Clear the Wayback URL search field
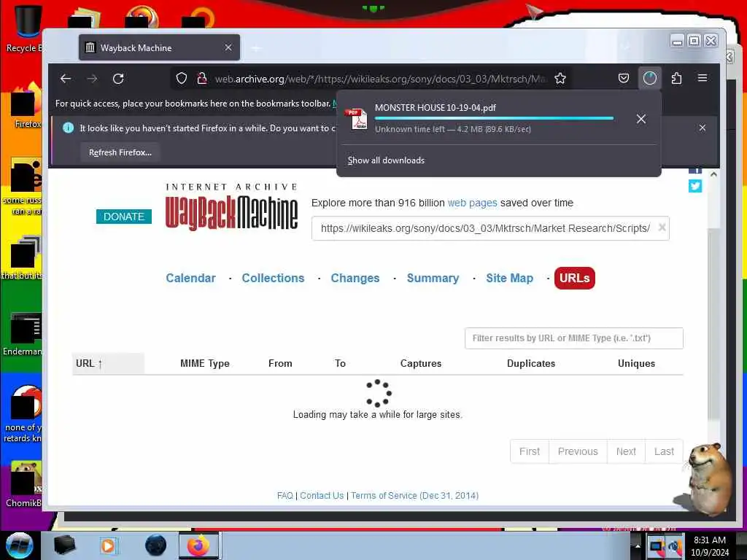Screen dimensions: 747x560 662,227
